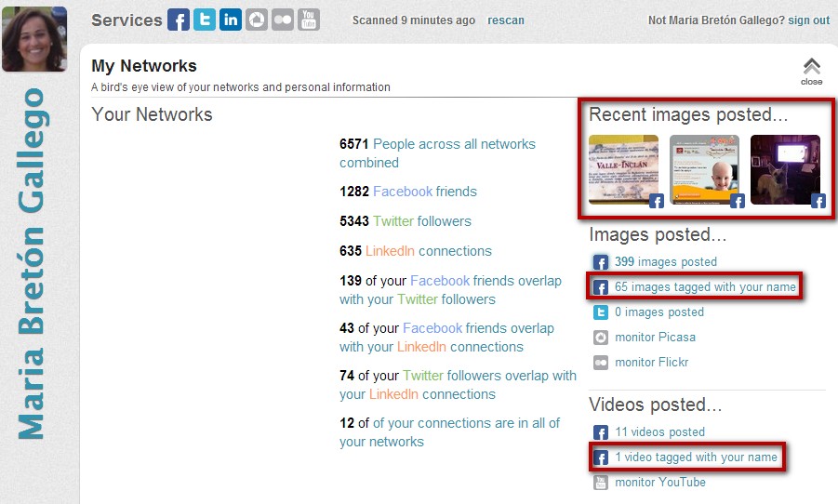Click 43 Facebook-LinkedIn overlap stat
This screenshot has height=504, width=838.
point(446,338)
